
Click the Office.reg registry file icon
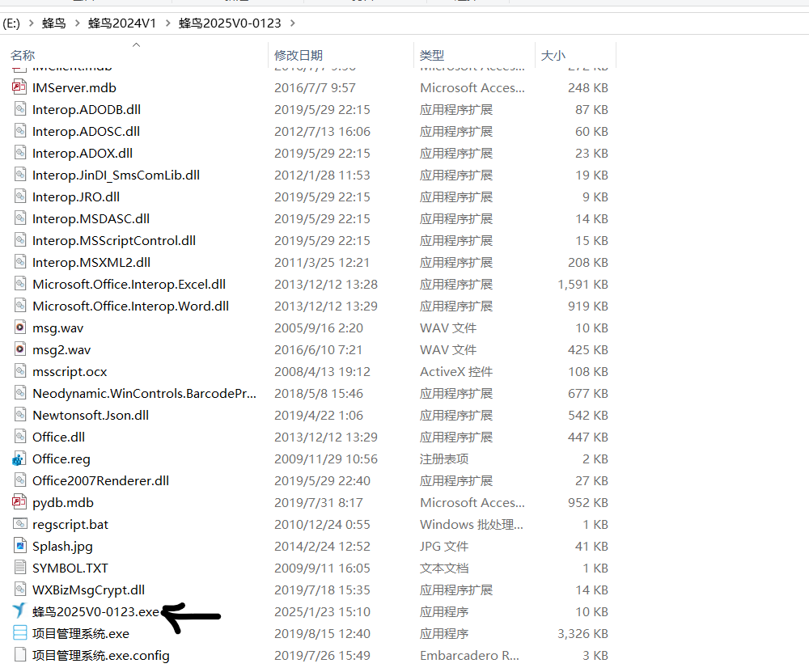(19, 459)
